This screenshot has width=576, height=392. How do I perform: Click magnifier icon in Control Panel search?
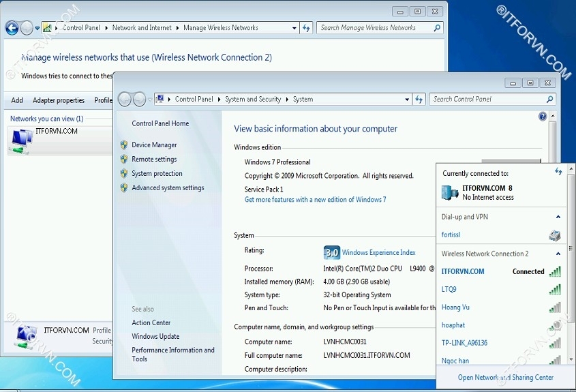pos(549,100)
